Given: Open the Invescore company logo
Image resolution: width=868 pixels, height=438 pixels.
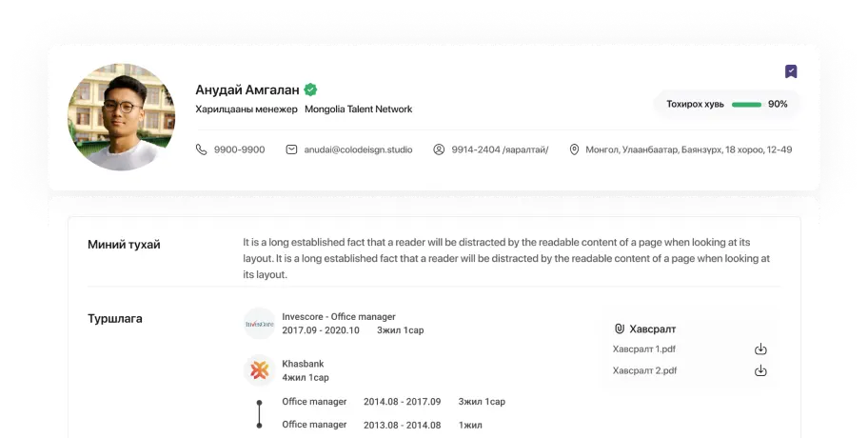Looking at the screenshot, I should [259, 324].
